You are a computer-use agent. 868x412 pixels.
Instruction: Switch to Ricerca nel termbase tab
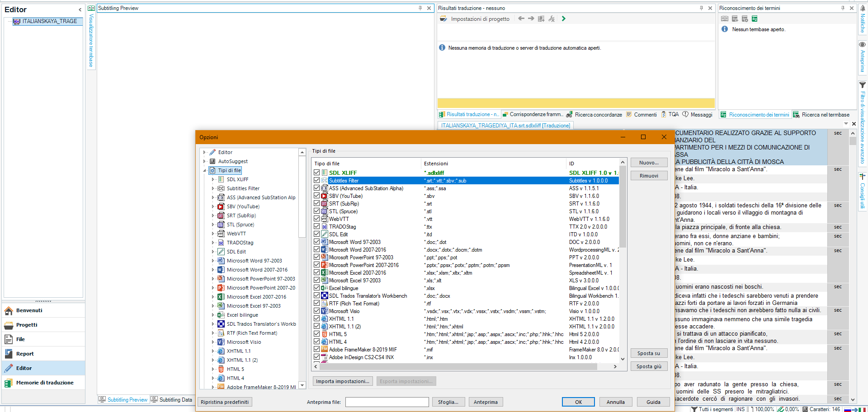click(x=821, y=115)
